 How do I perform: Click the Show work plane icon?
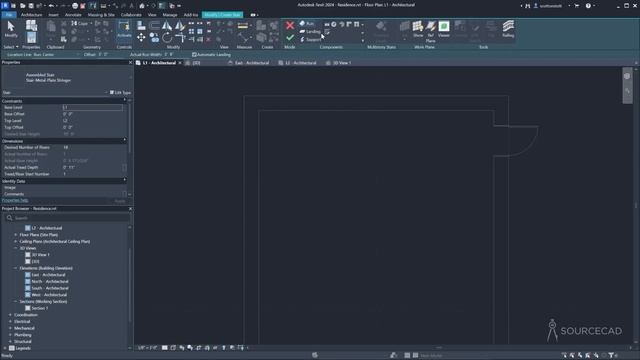418,29
